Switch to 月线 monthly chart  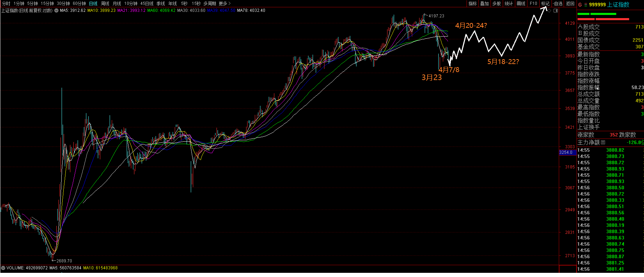(x=117, y=3)
